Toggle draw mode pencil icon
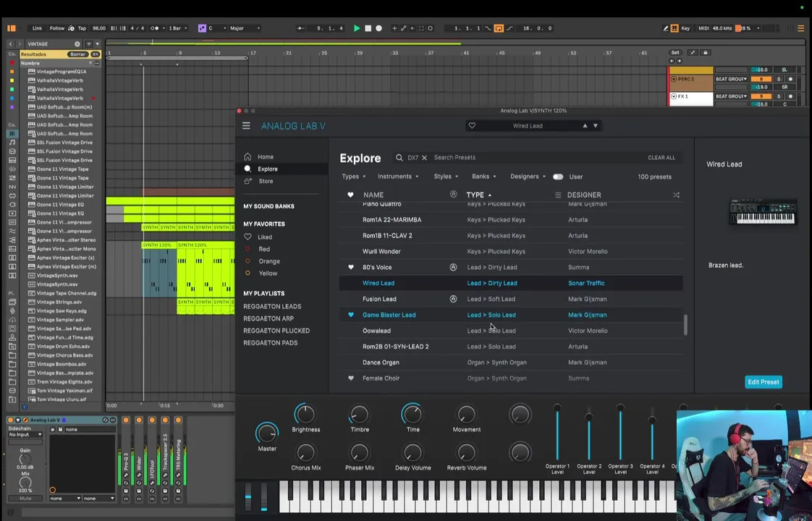The width and height of the screenshot is (812, 521). click(665, 28)
